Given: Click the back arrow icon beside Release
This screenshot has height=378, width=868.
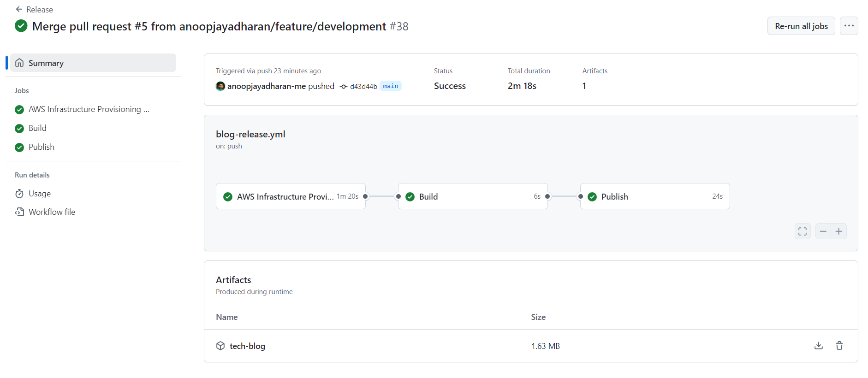Looking at the screenshot, I should (19, 9).
